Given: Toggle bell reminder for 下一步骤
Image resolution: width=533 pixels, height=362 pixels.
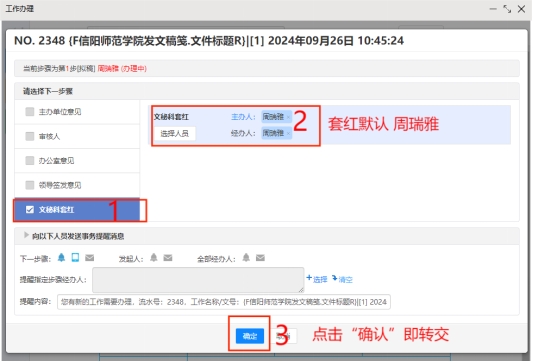Looking at the screenshot, I should point(61,258).
